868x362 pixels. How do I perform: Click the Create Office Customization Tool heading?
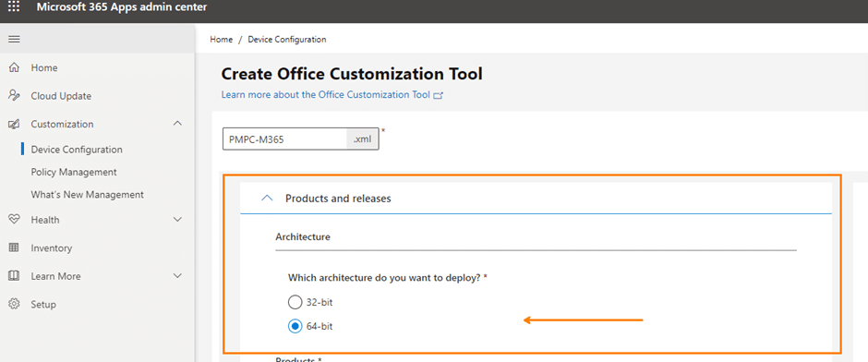352,74
